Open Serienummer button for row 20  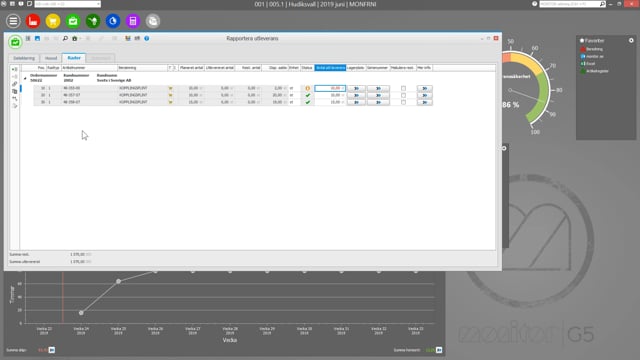click(x=378, y=95)
